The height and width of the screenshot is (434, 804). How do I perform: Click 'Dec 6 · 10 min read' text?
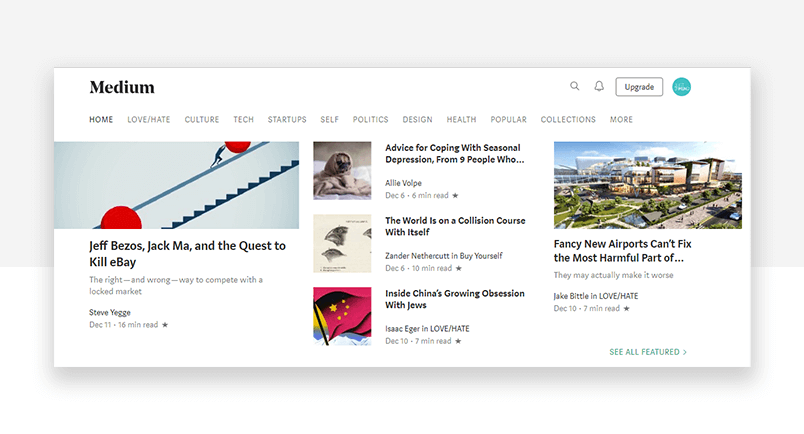[418, 268]
